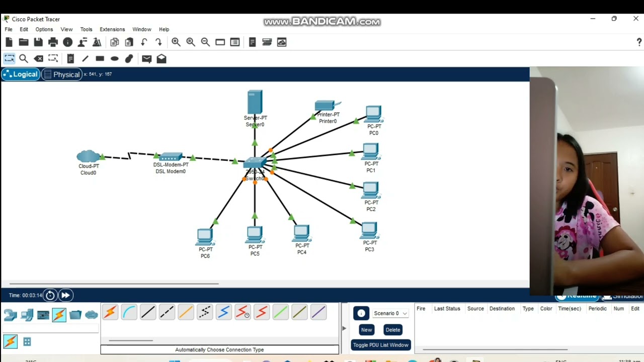Open a file with the folder icon

click(x=24, y=42)
